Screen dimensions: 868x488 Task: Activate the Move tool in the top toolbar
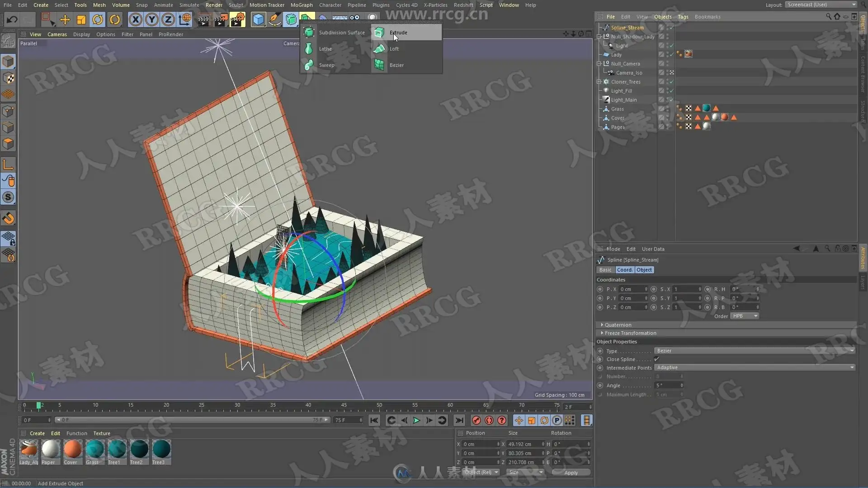65,19
